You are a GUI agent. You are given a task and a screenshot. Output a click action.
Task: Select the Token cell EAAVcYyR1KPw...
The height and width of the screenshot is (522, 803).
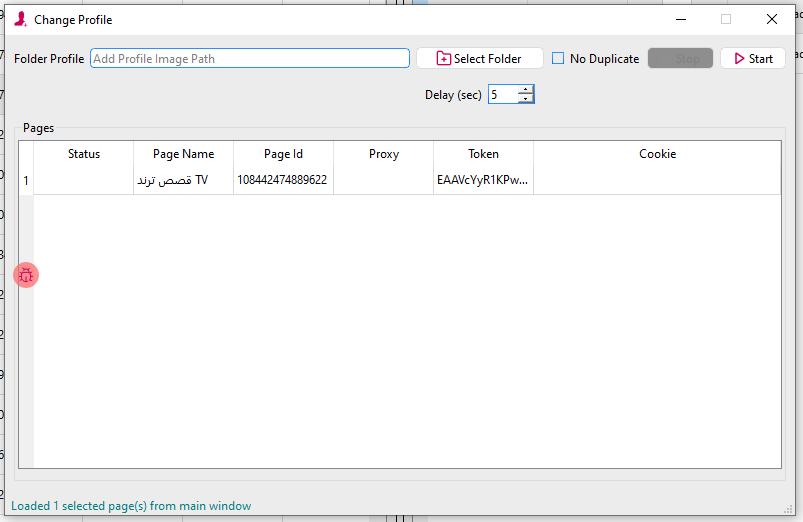coord(483,181)
